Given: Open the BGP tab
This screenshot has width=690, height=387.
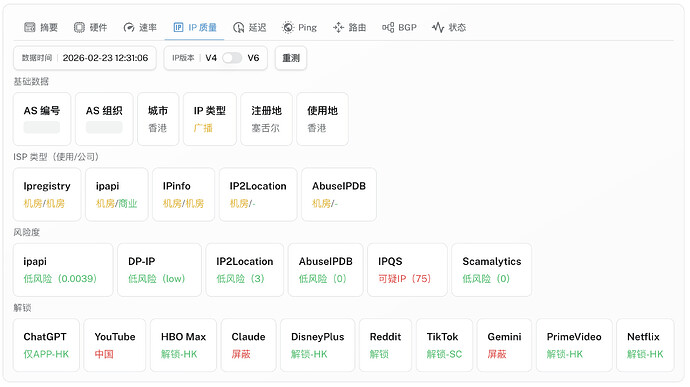Looking at the screenshot, I should [x=399, y=27].
